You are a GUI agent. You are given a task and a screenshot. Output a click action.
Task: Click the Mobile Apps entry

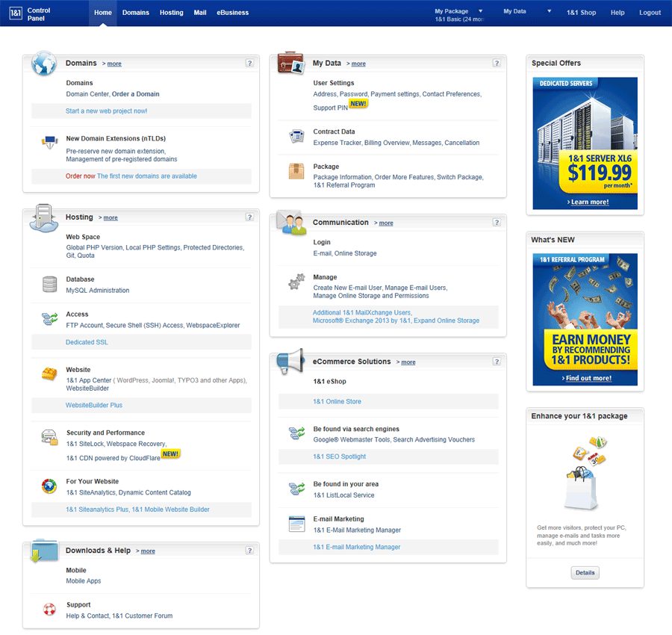point(84,581)
